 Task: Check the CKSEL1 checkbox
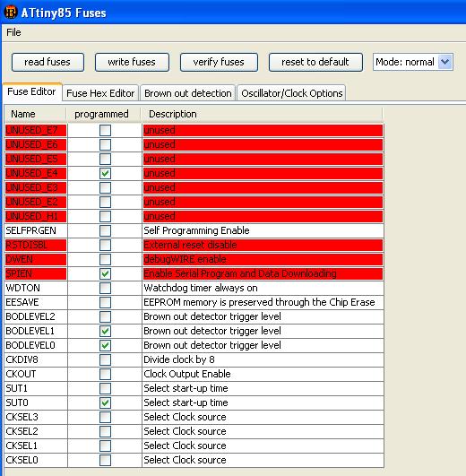point(105,446)
